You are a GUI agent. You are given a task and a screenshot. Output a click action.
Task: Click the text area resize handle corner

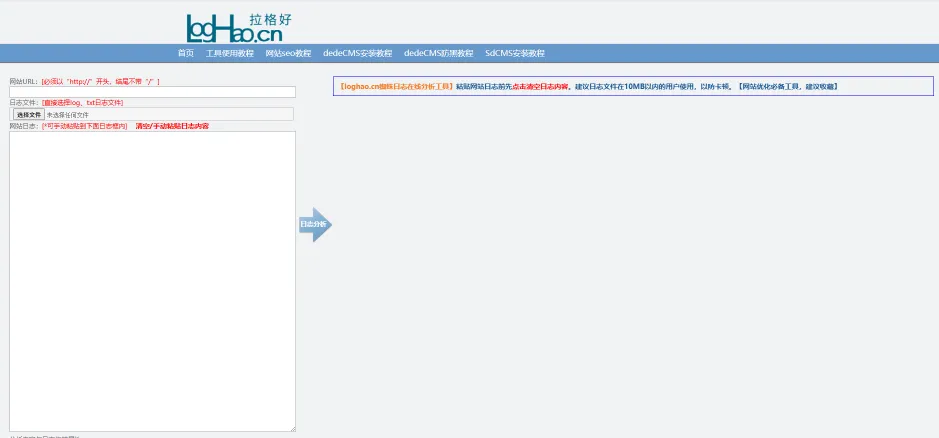click(x=293, y=428)
